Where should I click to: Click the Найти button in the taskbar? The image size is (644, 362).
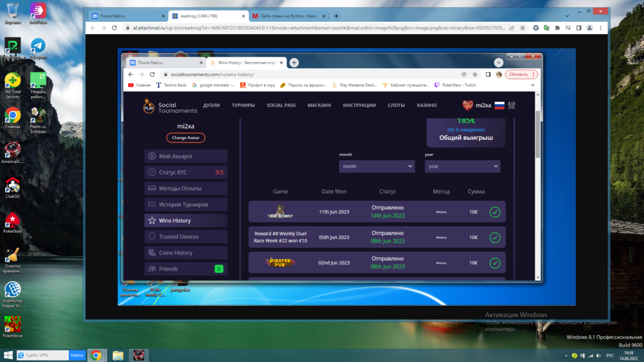coord(77,355)
